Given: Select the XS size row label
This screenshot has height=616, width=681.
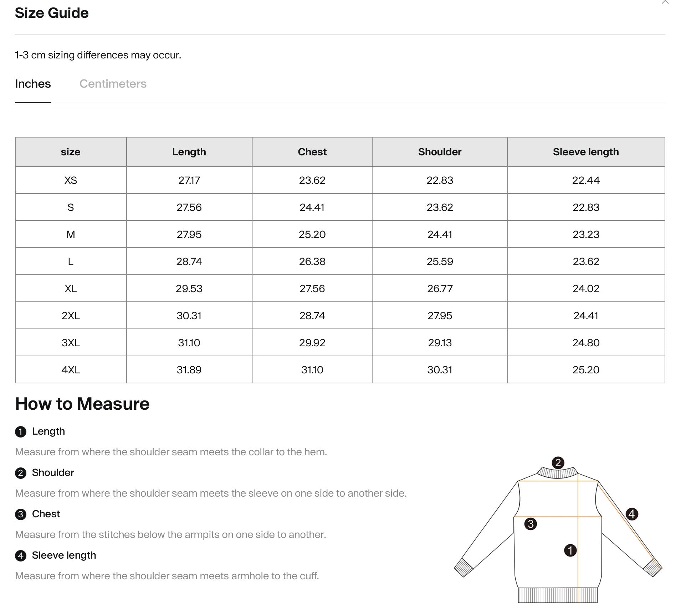Looking at the screenshot, I should (x=71, y=180).
